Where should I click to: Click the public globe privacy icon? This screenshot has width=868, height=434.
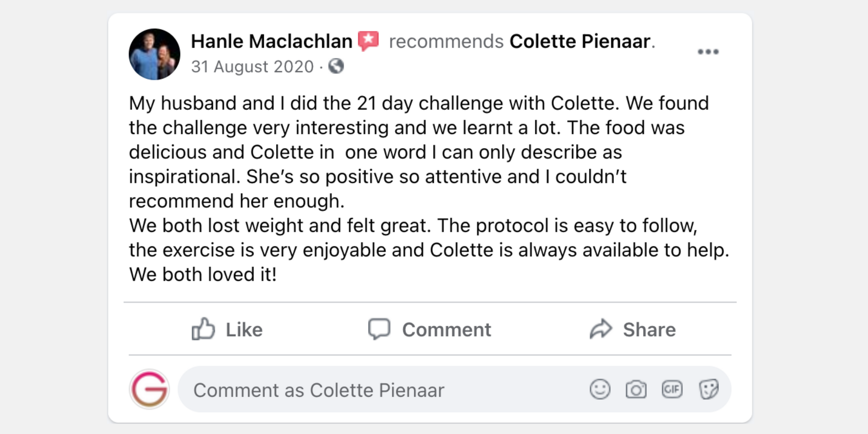click(336, 66)
